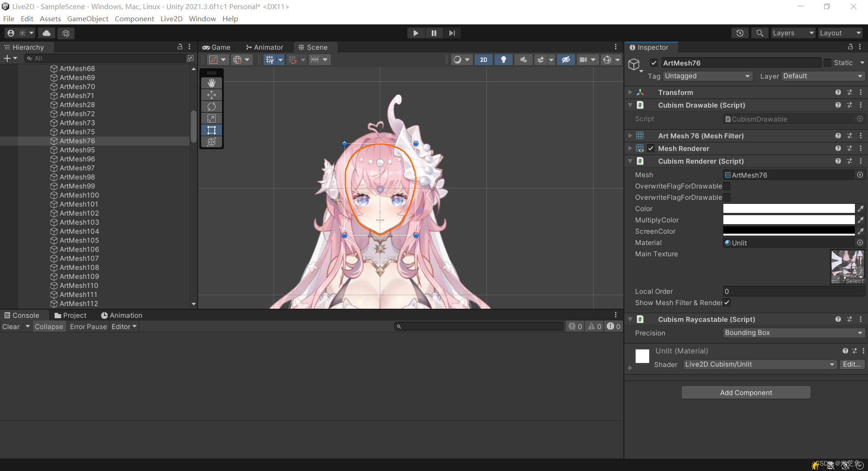Image resolution: width=868 pixels, height=471 pixels.
Task: Select the Main Texture thumbnail Select button
Action: tap(854, 281)
